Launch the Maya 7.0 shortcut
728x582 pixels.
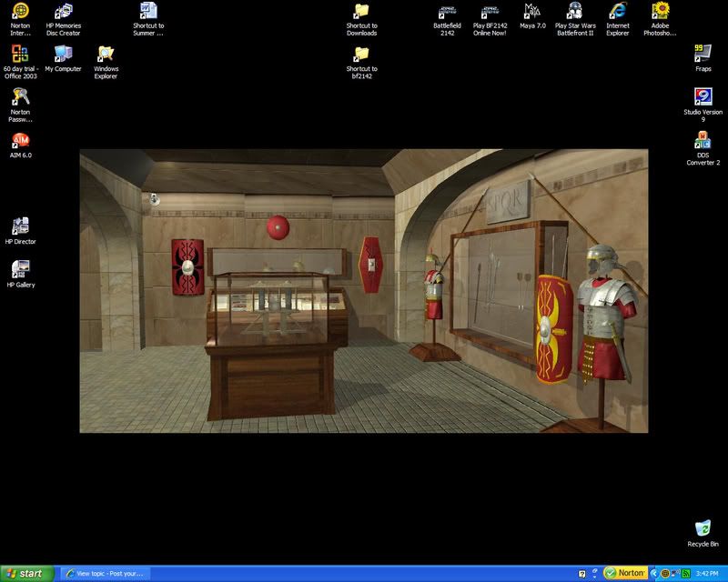[532, 15]
